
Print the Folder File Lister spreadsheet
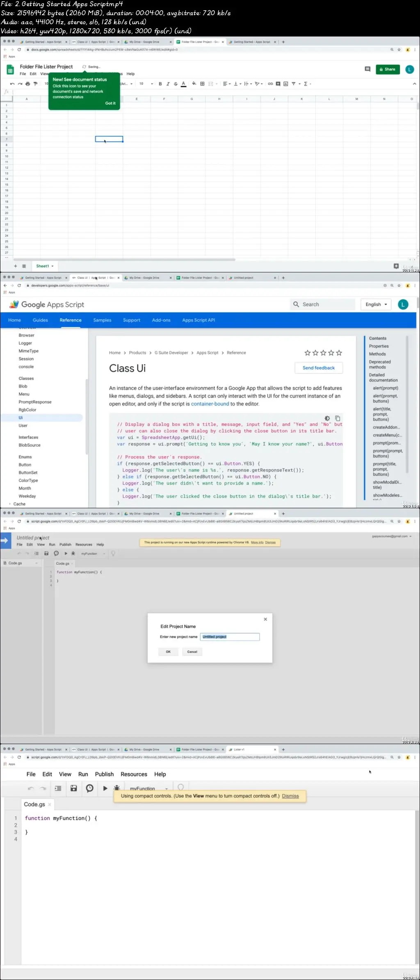coord(27,84)
